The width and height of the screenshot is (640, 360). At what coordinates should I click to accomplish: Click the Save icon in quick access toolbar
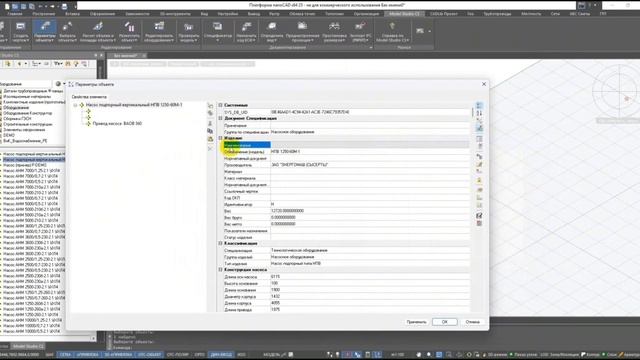[23, 6]
